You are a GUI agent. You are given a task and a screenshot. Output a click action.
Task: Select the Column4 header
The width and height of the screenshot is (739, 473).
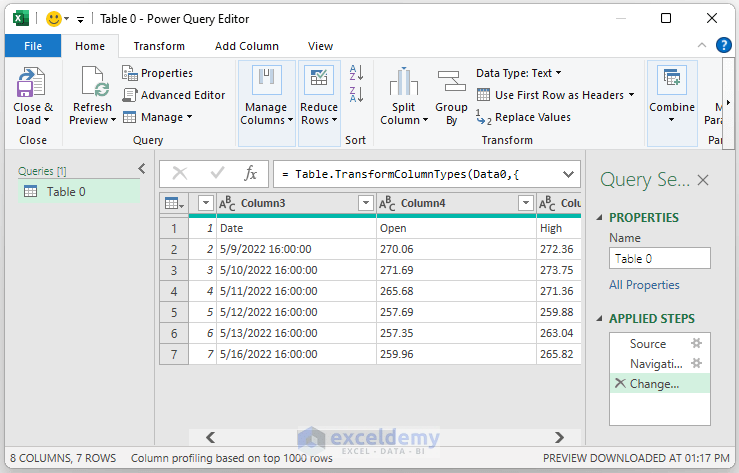point(456,204)
